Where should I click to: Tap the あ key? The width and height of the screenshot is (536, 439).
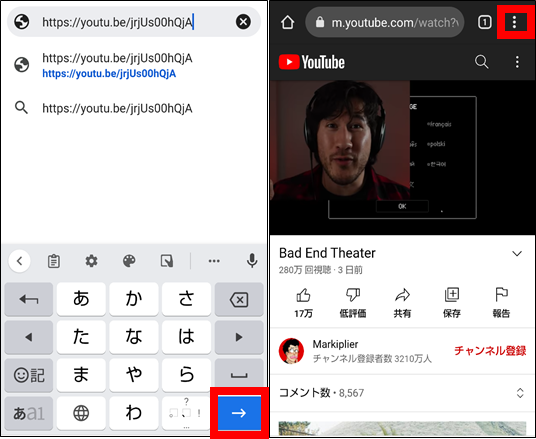[81, 299]
